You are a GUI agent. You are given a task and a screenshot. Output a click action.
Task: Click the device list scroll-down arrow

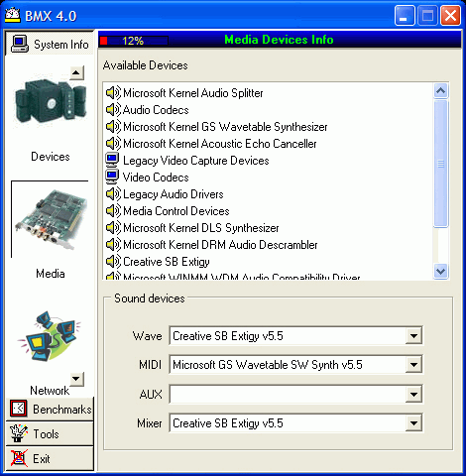coord(441,272)
